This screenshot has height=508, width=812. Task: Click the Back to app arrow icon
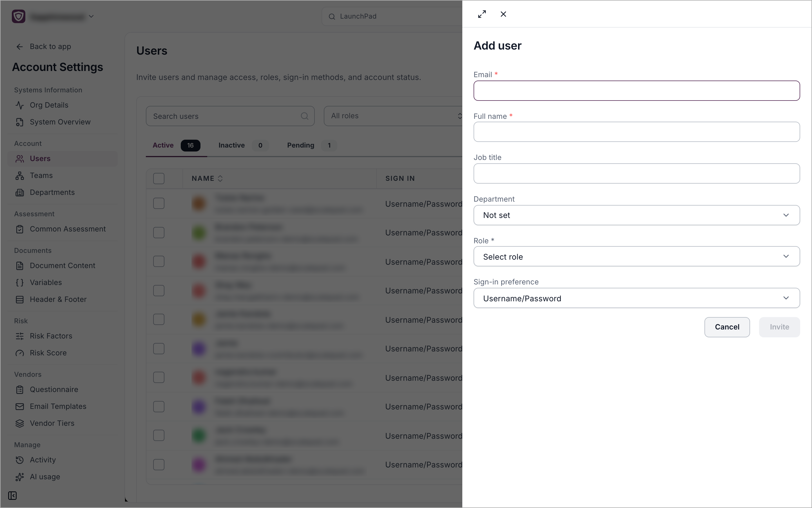point(20,47)
